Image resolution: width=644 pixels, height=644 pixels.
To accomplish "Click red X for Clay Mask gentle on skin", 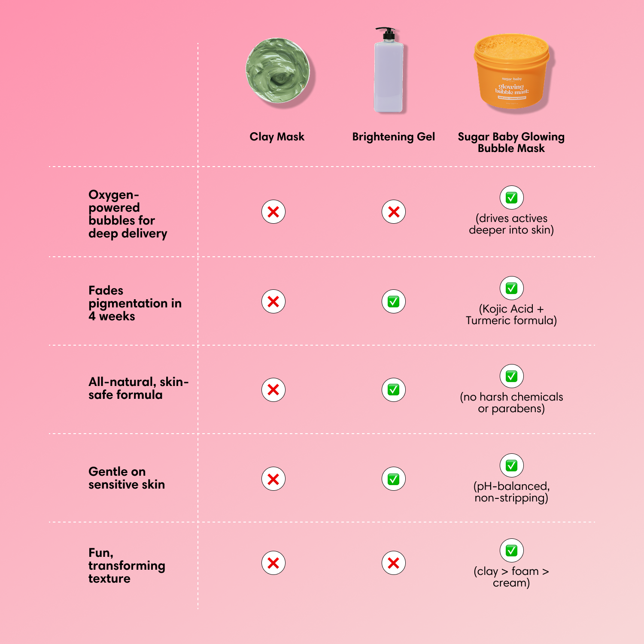I will (x=273, y=479).
